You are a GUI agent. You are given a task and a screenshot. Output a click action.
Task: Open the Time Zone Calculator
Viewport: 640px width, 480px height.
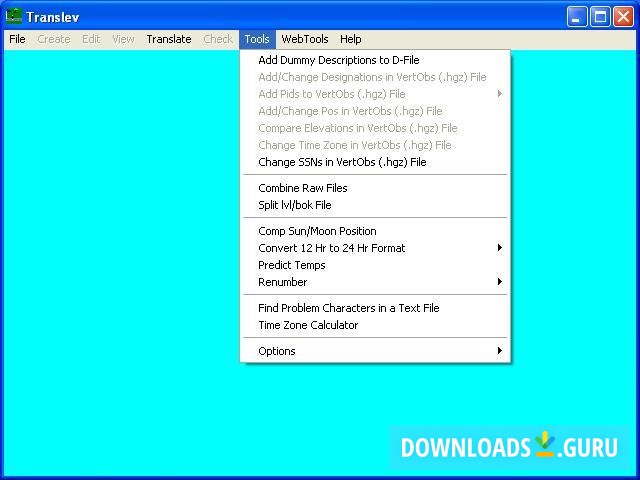[375, 325]
